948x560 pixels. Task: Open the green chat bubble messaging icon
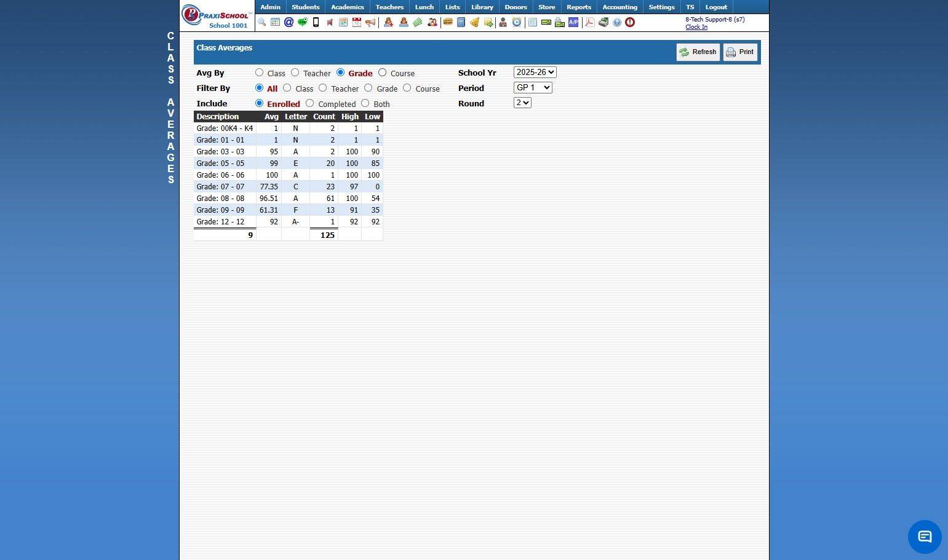302,22
